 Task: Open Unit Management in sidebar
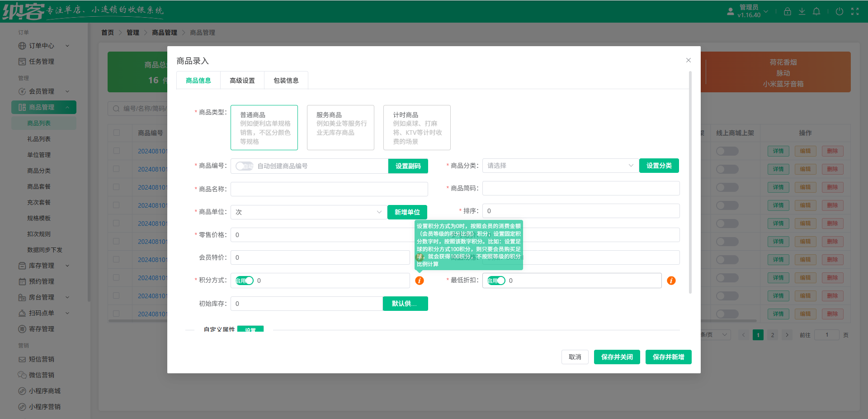(39, 155)
